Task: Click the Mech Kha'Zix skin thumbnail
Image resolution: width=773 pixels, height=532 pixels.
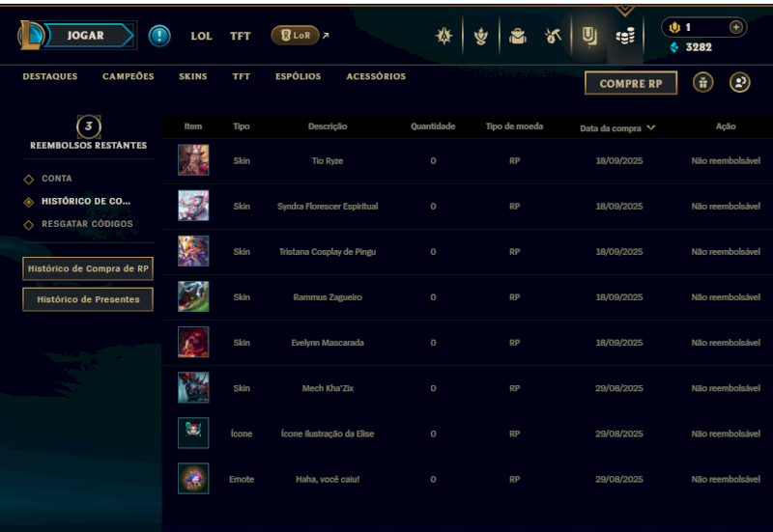Action: coord(193,387)
